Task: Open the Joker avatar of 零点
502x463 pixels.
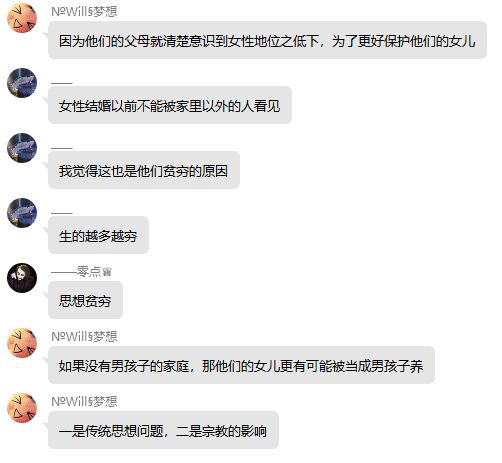Action: [x=22, y=278]
